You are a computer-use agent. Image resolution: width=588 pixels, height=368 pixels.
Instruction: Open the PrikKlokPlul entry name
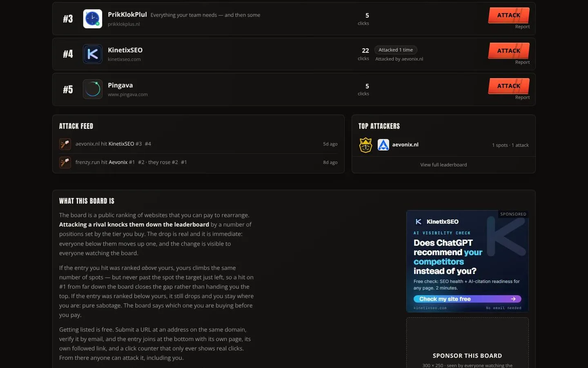(x=127, y=14)
